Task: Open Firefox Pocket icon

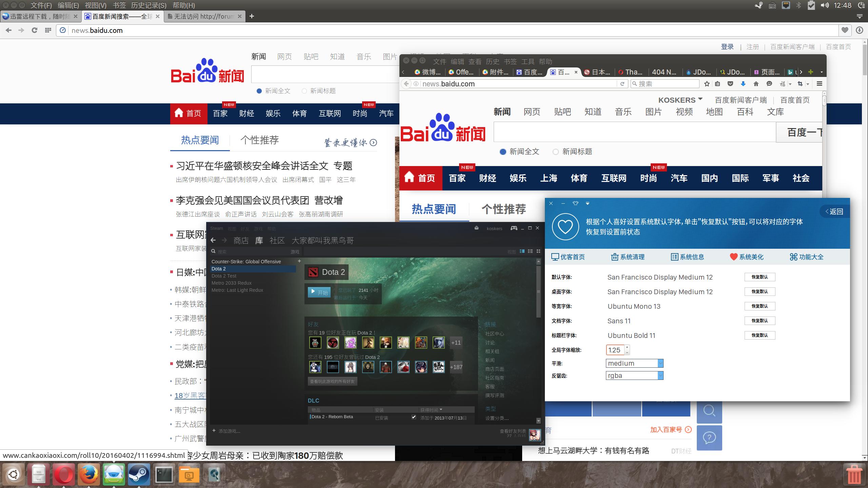Action: point(730,84)
